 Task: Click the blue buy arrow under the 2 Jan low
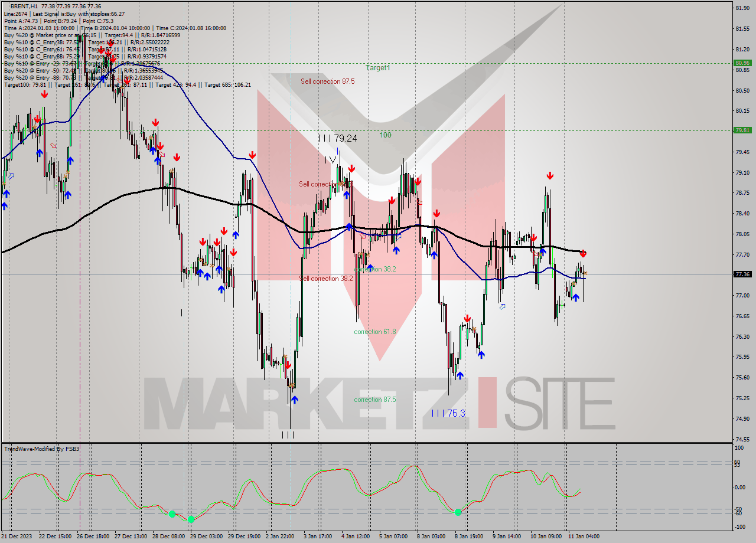tap(294, 400)
